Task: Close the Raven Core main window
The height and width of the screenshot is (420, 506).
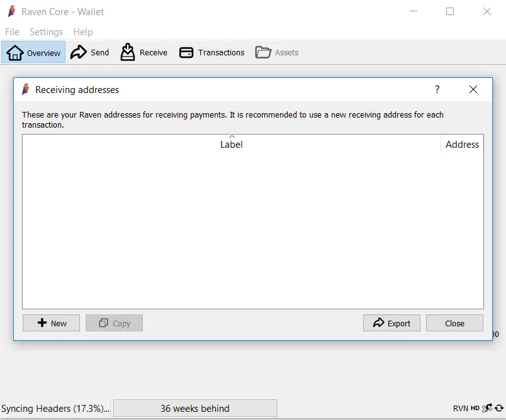Action: tap(486, 11)
